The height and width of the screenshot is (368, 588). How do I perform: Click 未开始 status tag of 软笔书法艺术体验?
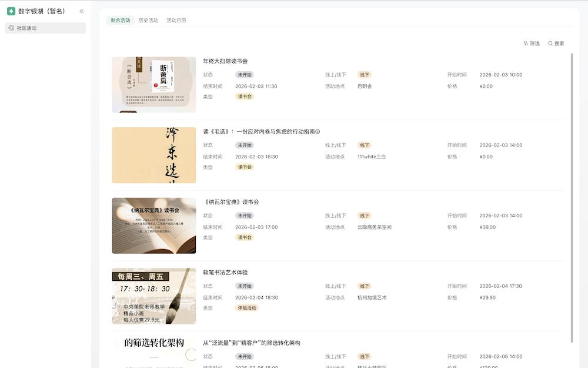tap(245, 286)
